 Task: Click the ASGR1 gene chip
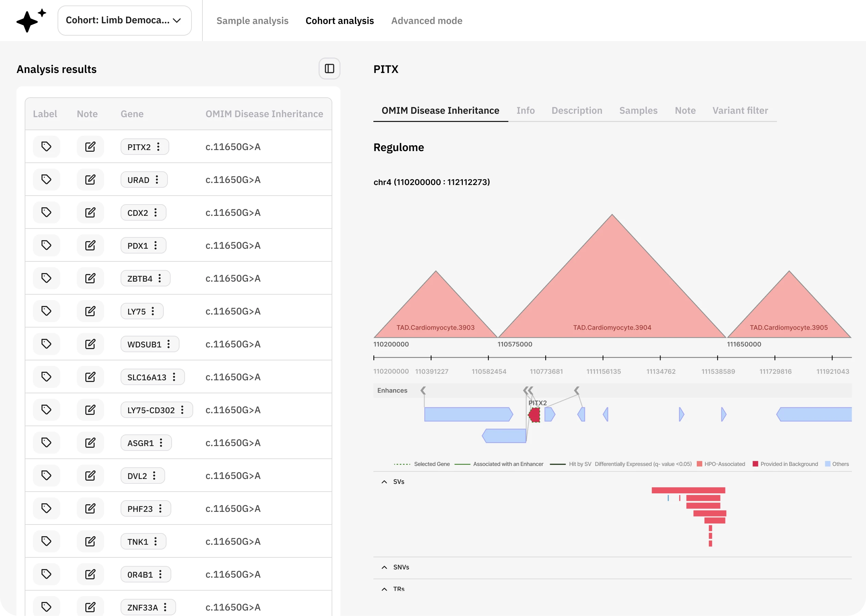pyautogui.click(x=146, y=443)
